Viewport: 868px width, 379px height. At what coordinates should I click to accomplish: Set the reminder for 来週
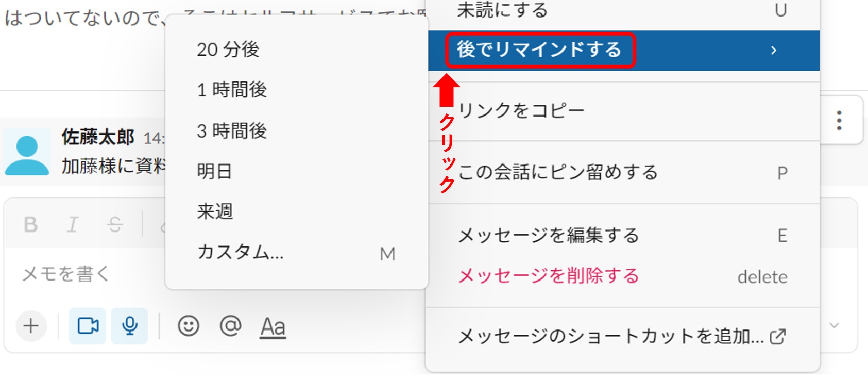point(296,211)
